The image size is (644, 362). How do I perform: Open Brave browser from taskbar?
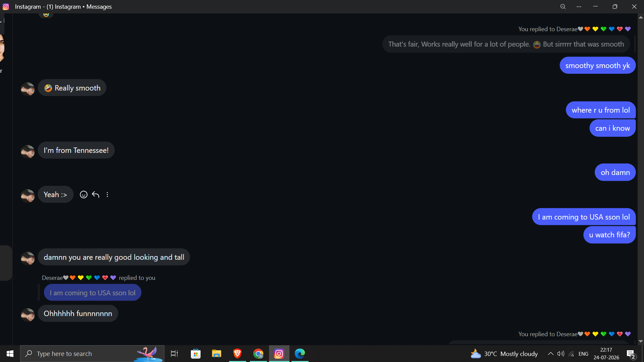point(237,354)
